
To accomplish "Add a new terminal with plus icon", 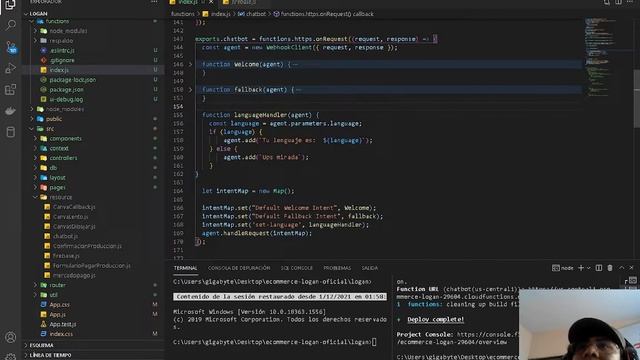I will point(581,268).
